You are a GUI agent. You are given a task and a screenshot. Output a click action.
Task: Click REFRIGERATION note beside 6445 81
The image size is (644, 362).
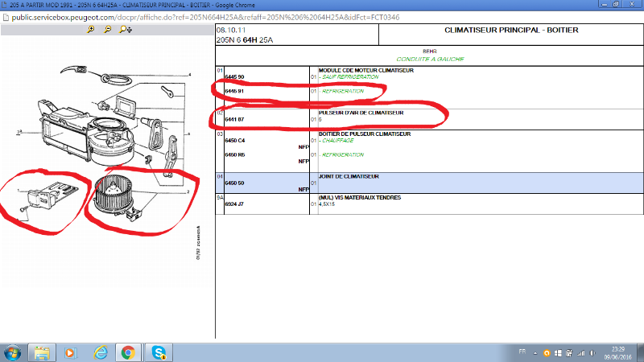tap(341, 91)
